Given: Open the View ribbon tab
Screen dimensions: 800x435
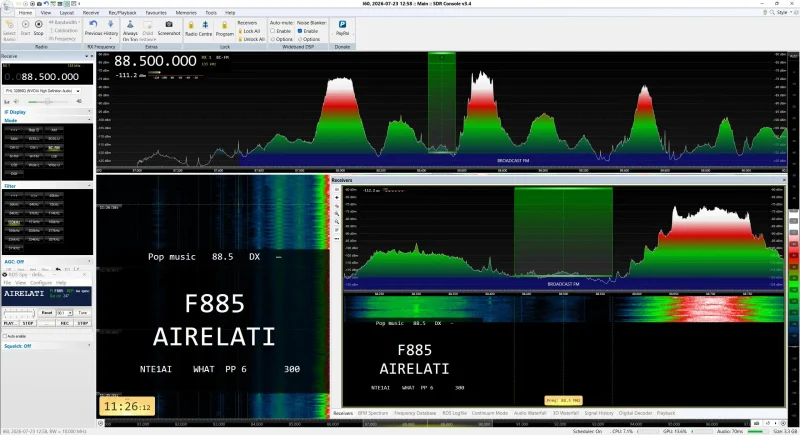Looking at the screenshot, I should tap(46, 13).
